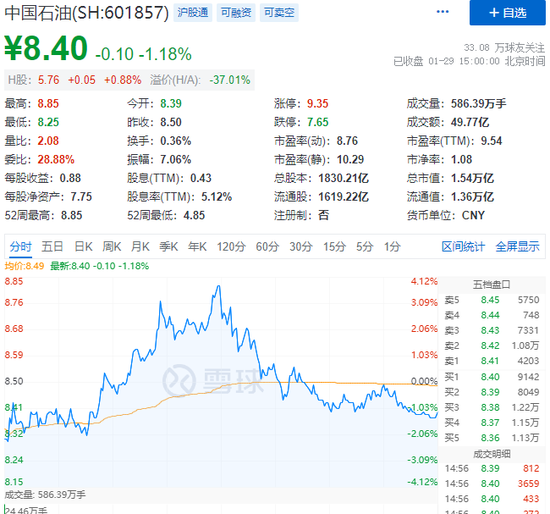The image size is (550, 514).
Task: Click the 可卖空 tag badge
Action: (279, 13)
